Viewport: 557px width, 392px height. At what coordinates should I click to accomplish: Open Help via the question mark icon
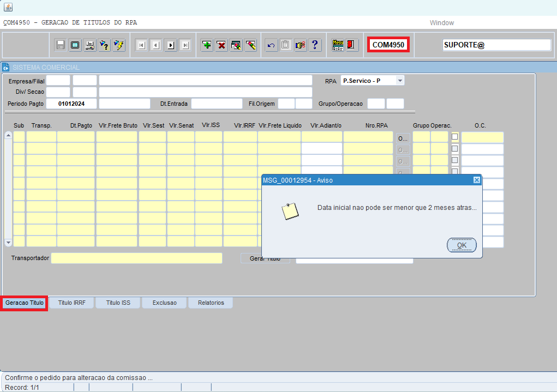tap(315, 45)
